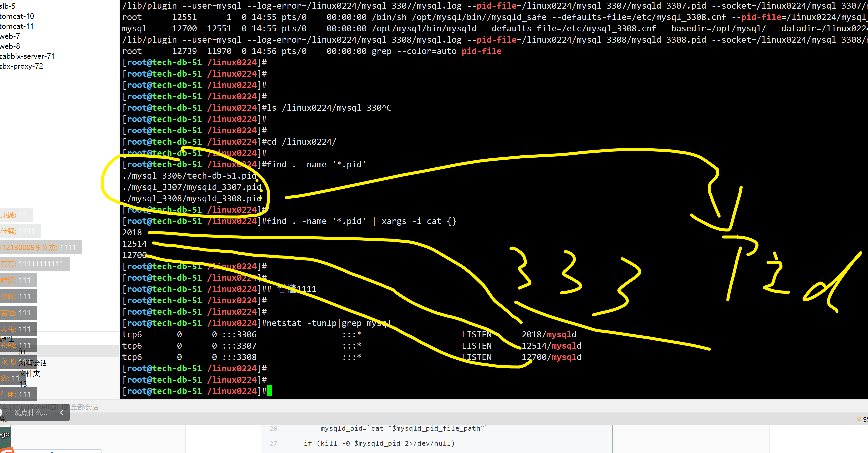Image resolution: width=868 pixels, height=453 pixels.
Task: Click the chat message from 少辉: 111
Action: coord(18,296)
